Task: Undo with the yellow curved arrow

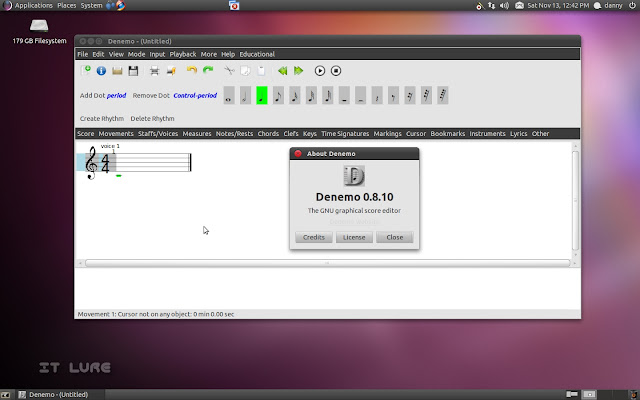Action: (191, 71)
